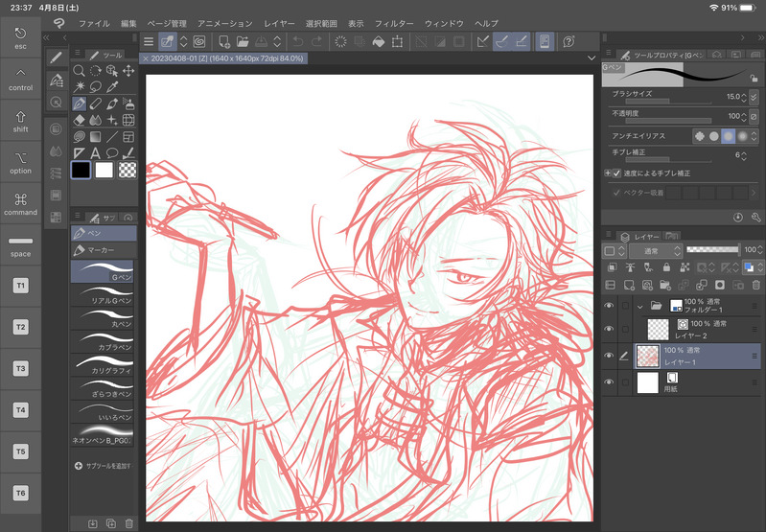Delete layer with trash icon in layer panel

point(756,285)
